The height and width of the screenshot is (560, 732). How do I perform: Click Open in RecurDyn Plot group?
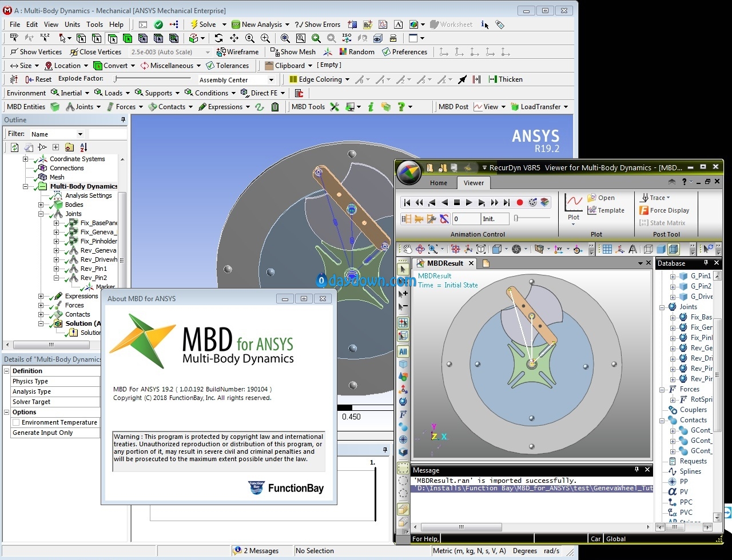(x=601, y=198)
